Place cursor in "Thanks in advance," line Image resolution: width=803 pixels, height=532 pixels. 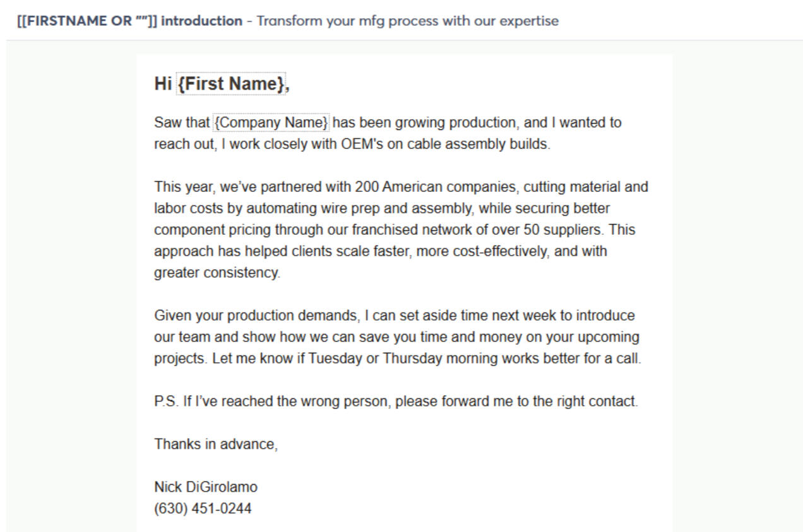tap(216, 444)
